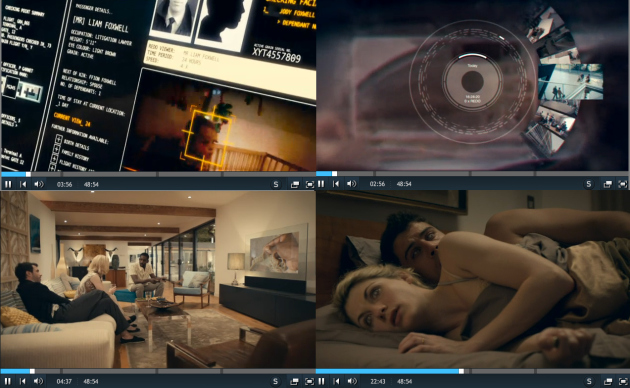Enter fullscreen on the 03:56 player
The height and width of the screenshot is (388, 630).
coord(310,184)
